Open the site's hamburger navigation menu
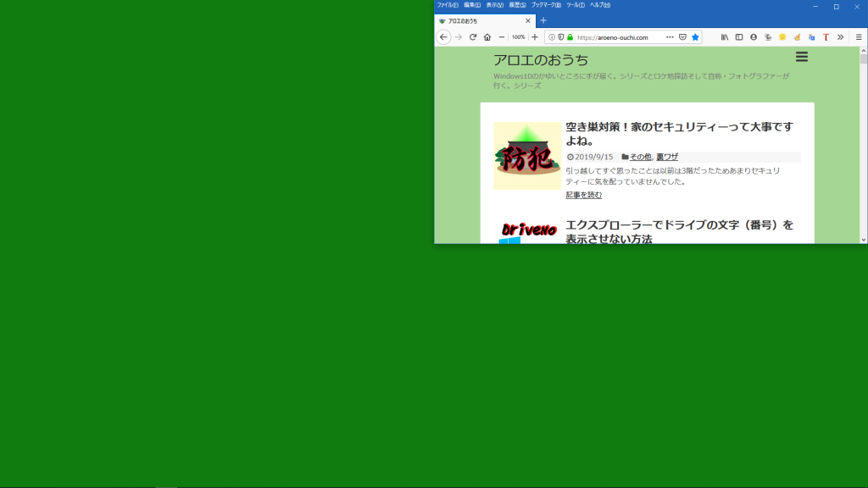 802,57
